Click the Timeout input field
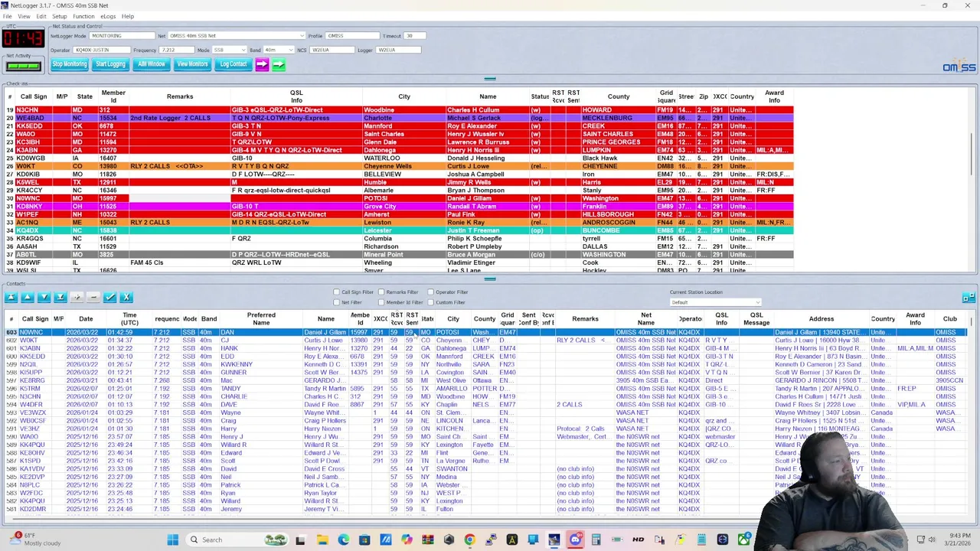The height and width of the screenshot is (551, 980). point(414,36)
